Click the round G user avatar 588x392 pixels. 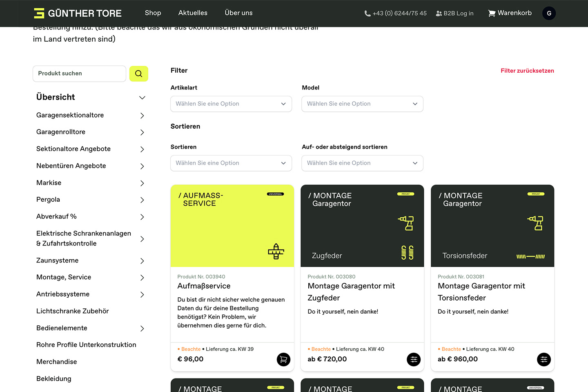(x=549, y=13)
